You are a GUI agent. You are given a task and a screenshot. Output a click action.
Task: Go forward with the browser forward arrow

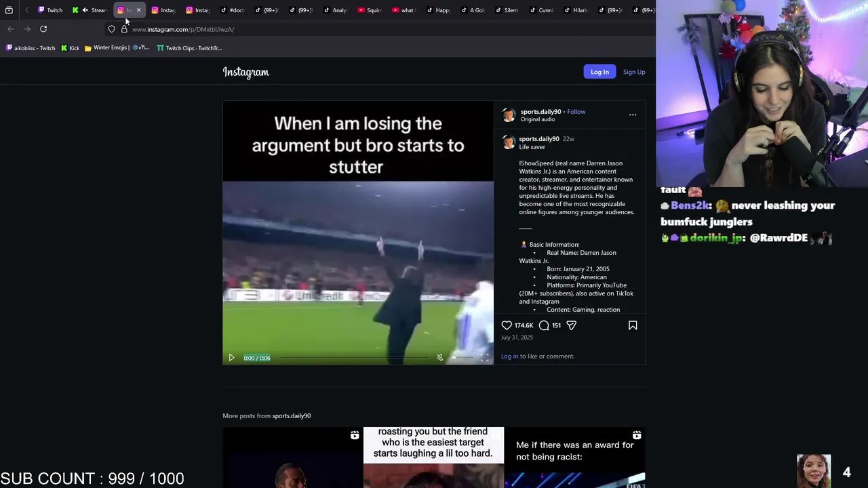coord(27,28)
